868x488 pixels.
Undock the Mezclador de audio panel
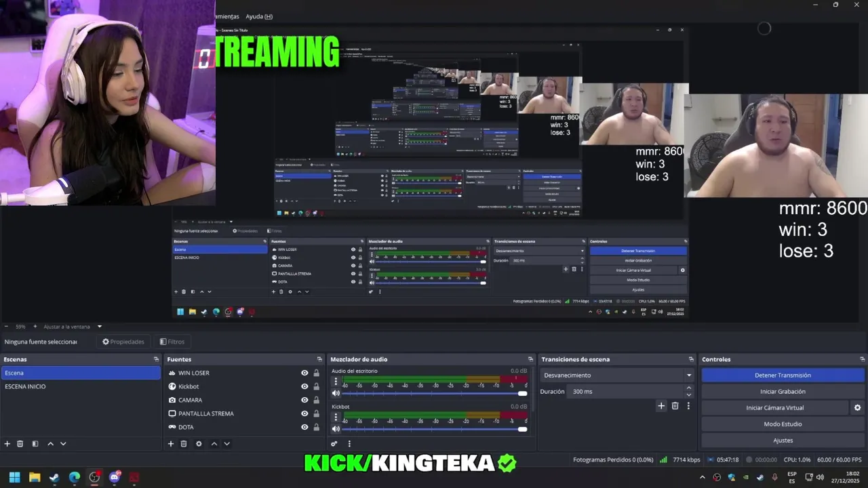[x=530, y=359]
